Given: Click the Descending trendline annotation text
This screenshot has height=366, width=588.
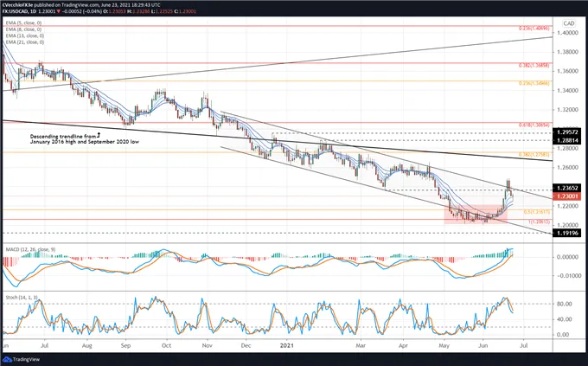Looking at the screenshot, I should click(85, 139).
